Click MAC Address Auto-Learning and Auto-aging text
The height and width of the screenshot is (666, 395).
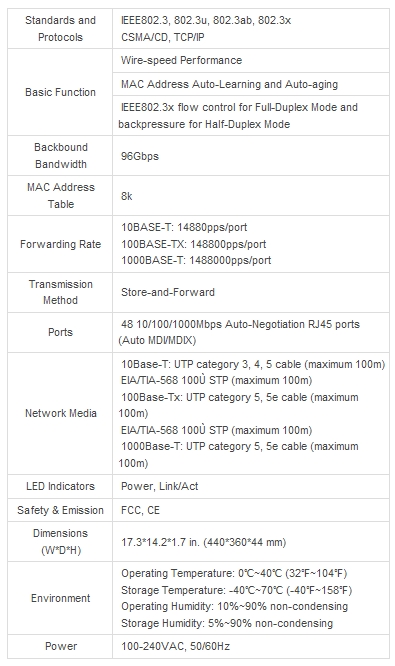tap(229, 84)
